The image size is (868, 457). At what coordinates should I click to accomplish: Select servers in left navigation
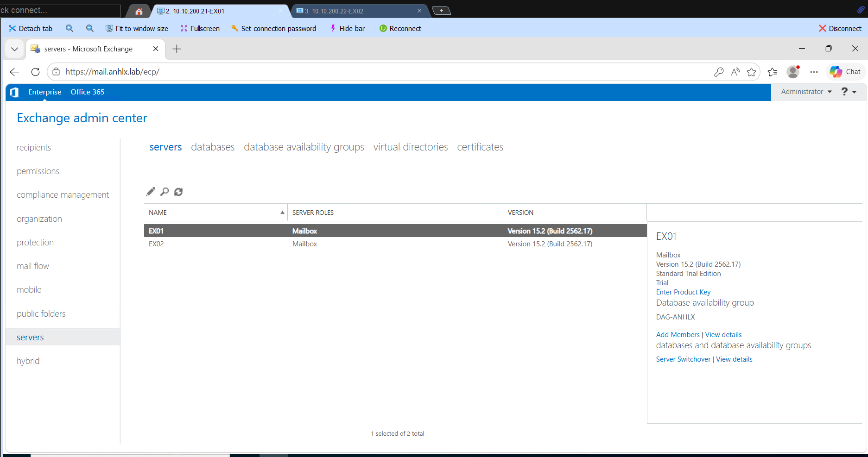[x=63, y=338]
